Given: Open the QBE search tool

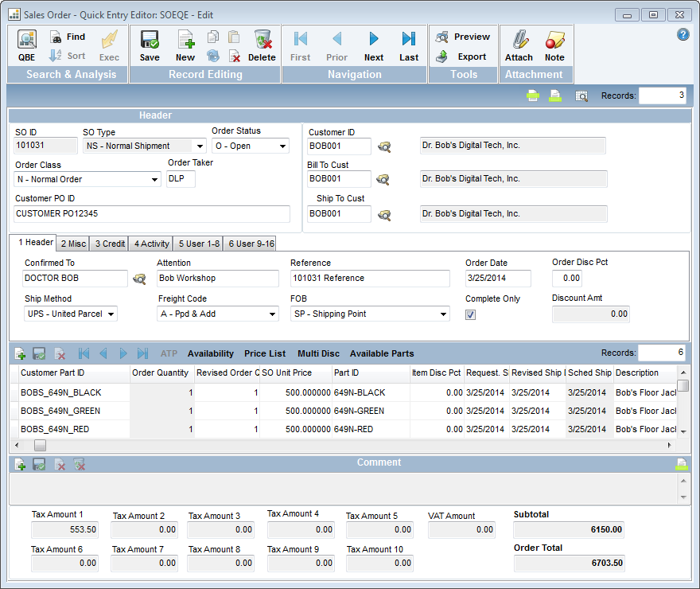Looking at the screenshot, I should point(27,45).
